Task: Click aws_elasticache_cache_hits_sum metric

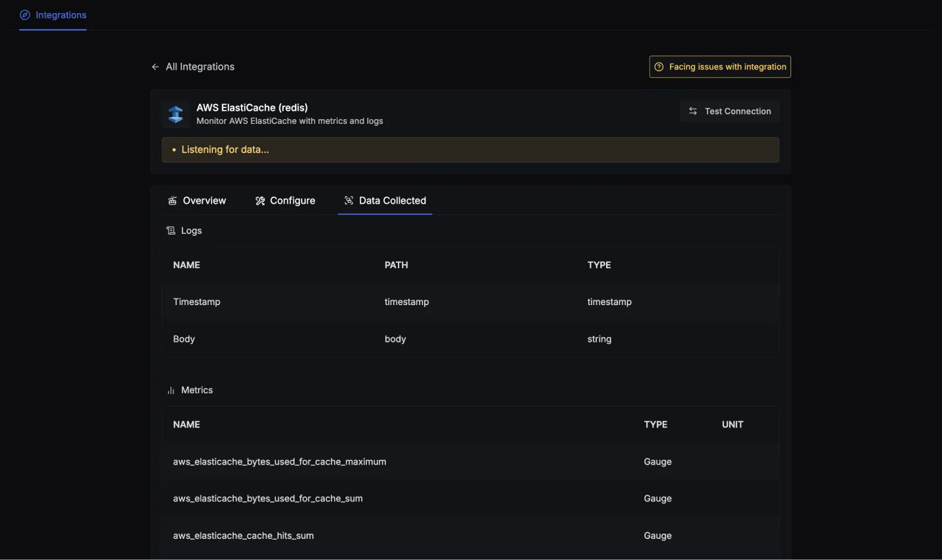Action: (244, 536)
